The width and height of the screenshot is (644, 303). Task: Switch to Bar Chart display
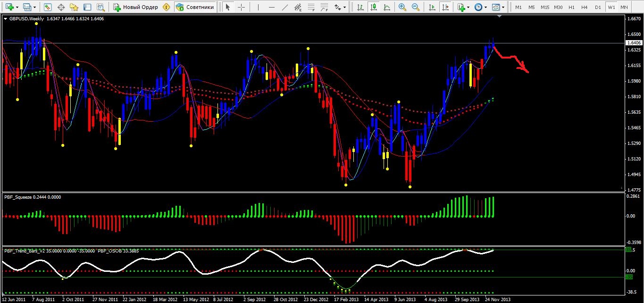360,7
